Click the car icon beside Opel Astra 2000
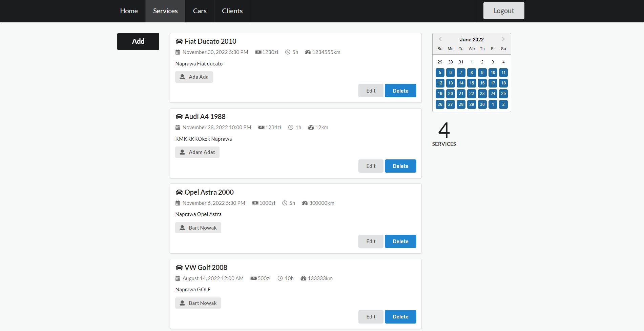Image resolution: width=644 pixels, height=331 pixels. coord(179,192)
